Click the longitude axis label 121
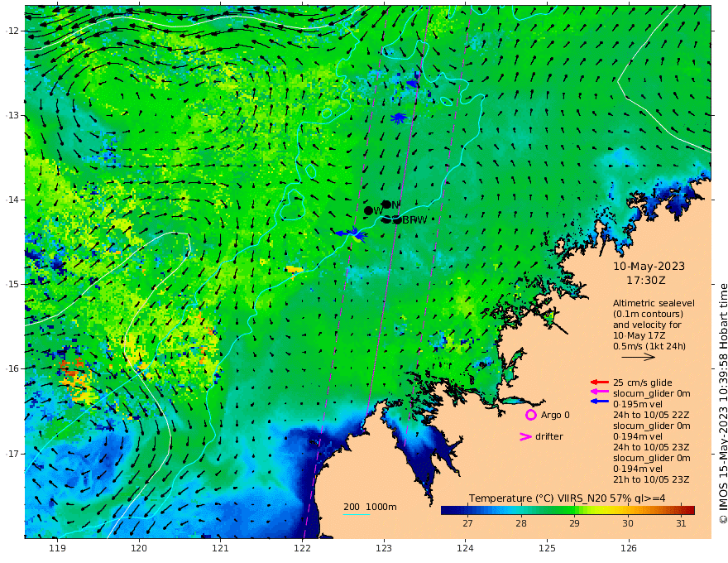This screenshot has width=728, height=563. pos(221,548)
